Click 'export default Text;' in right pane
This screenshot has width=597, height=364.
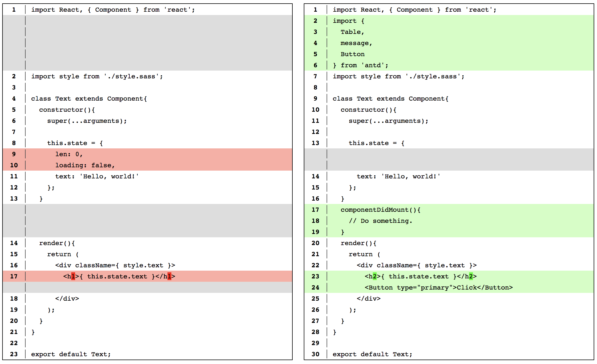372,354
